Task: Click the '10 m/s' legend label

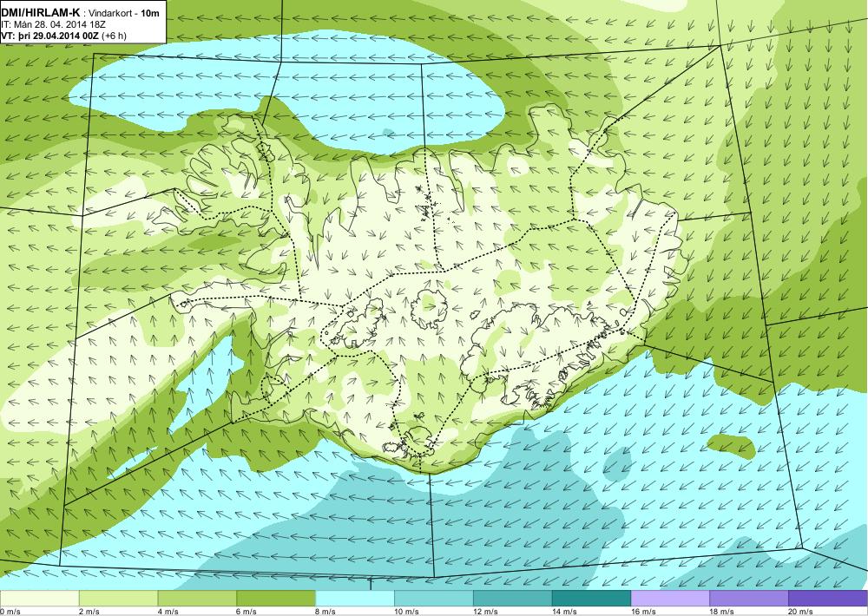Action: coord(407,612)
